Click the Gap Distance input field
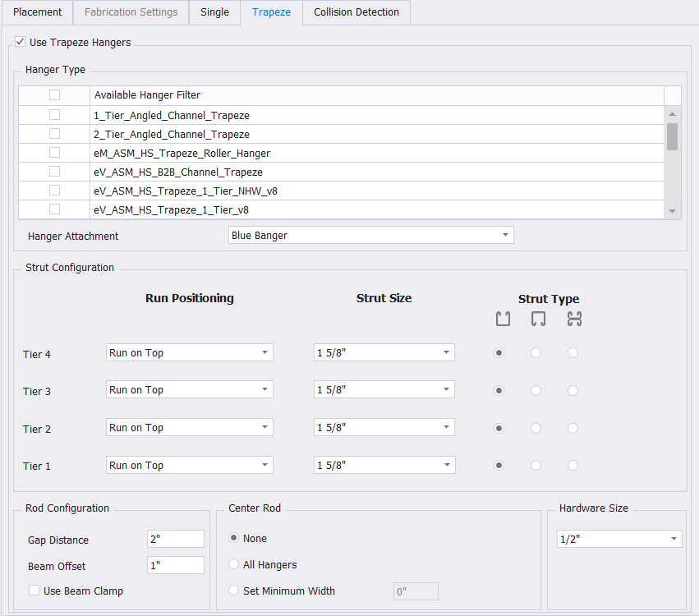 [176, 539]
